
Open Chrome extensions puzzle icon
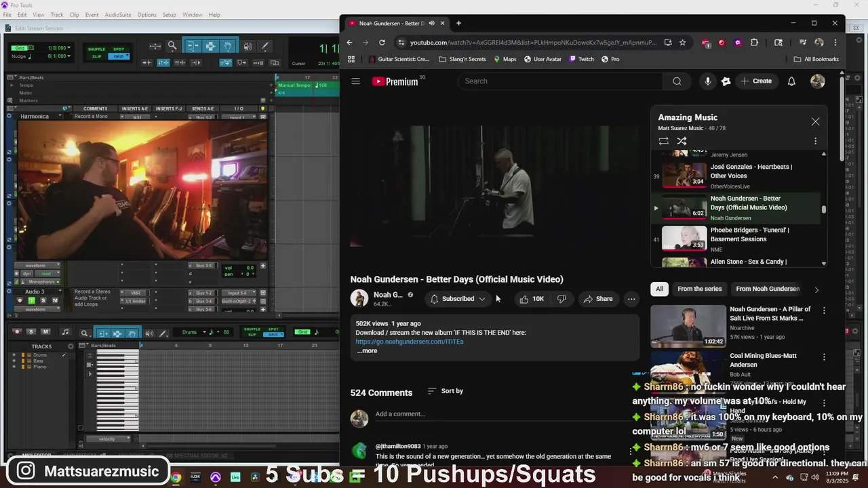(754, 42)
